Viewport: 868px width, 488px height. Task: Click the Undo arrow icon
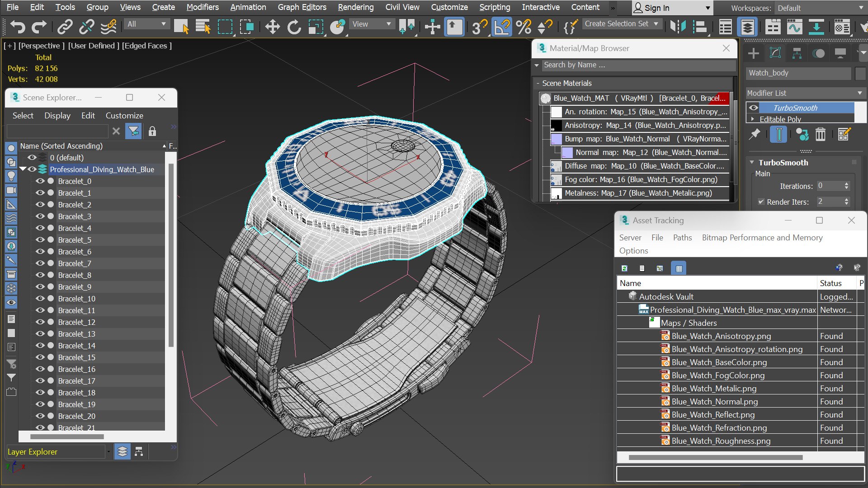coord(18,27)
